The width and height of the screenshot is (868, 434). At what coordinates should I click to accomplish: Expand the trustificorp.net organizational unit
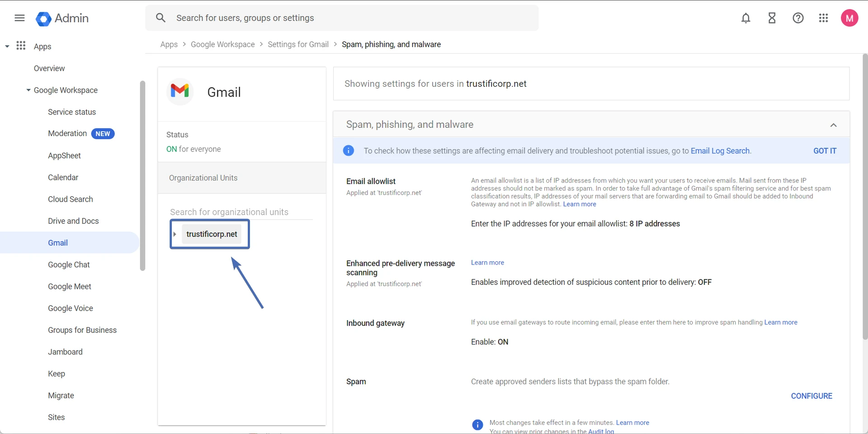[175, 234]
